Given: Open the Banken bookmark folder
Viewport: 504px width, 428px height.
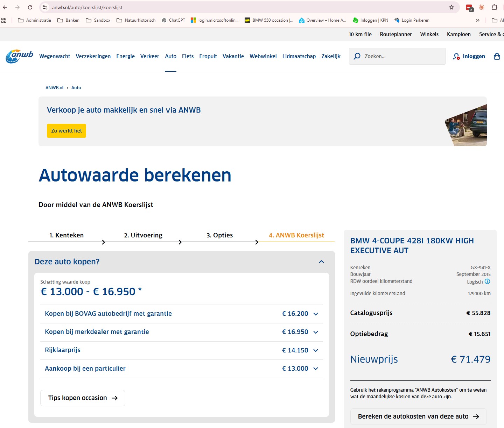Looking at the screenshot, I should tap(68, 20).
